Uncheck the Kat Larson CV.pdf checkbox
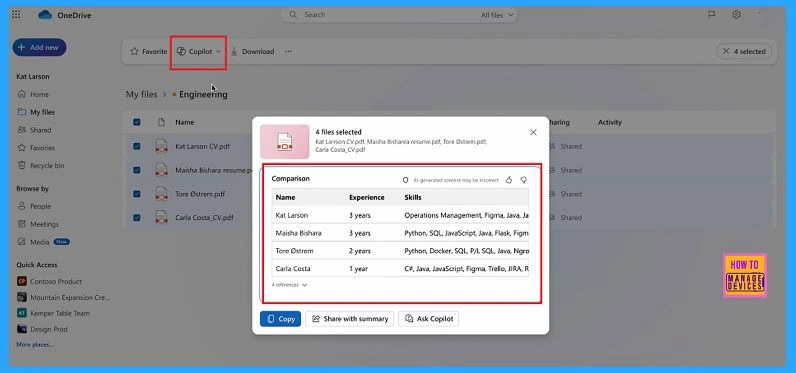The image size is (796, 373). coord(137,146)
